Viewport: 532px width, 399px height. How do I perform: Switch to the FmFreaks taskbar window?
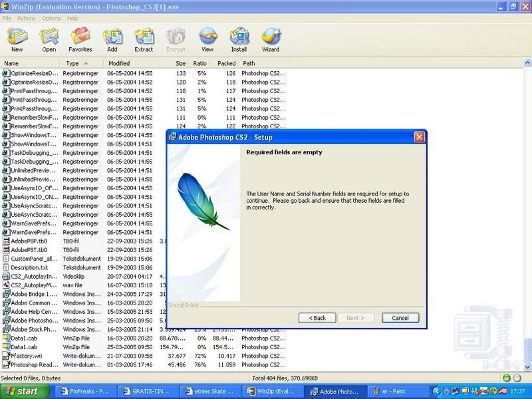point(85,392)
